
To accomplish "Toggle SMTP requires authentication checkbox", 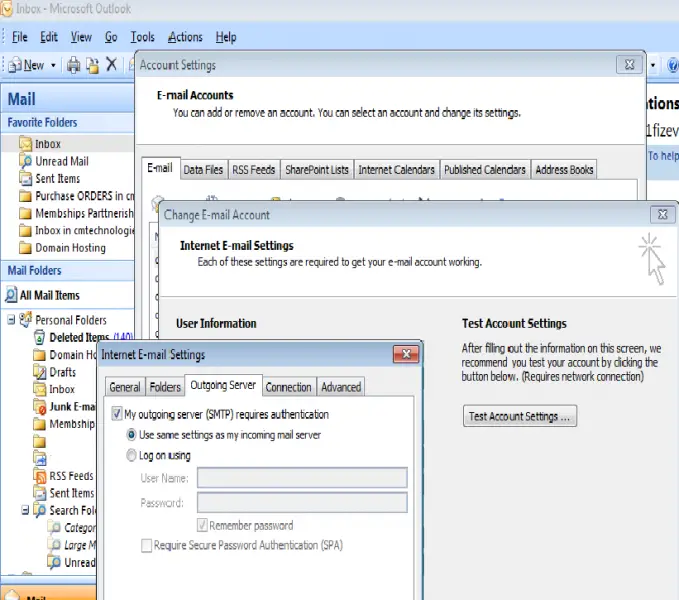I will point(116,414).
